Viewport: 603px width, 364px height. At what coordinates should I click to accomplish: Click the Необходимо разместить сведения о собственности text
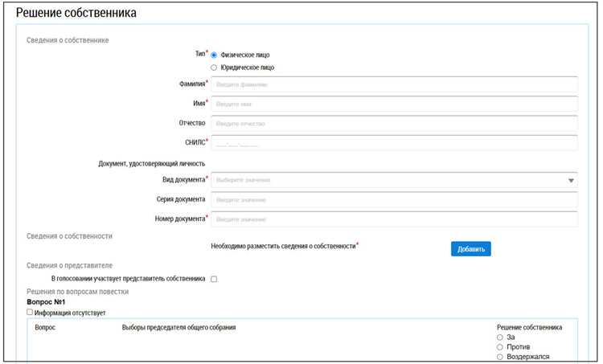(284, 246)
